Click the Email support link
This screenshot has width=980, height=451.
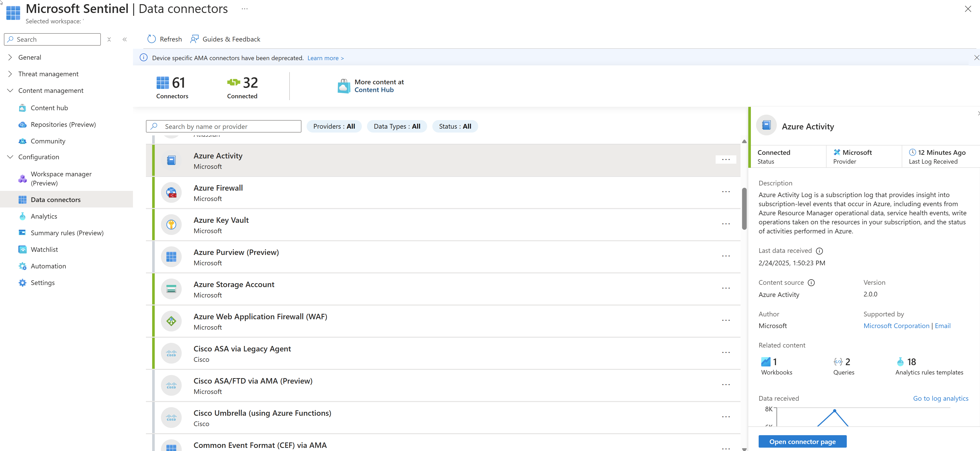click(x=942, y=326)
